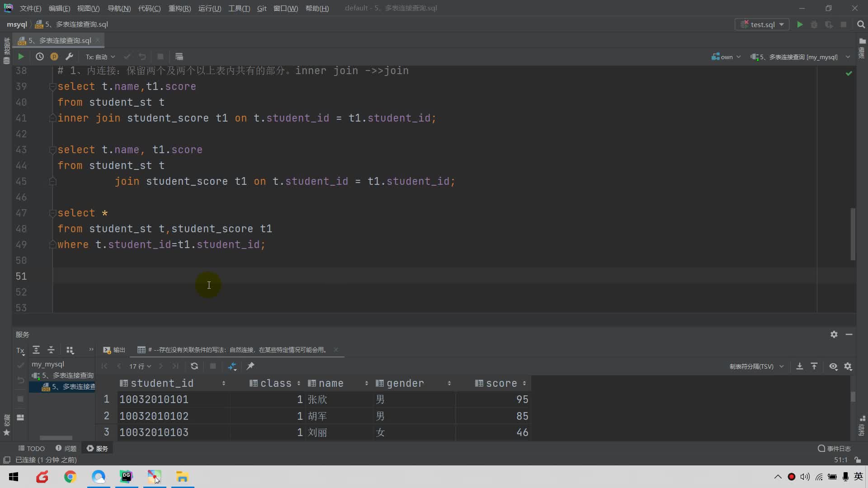Click the compare results arrows icon
The width and height of the screenshot is (868, 488).
coord(232,366)
